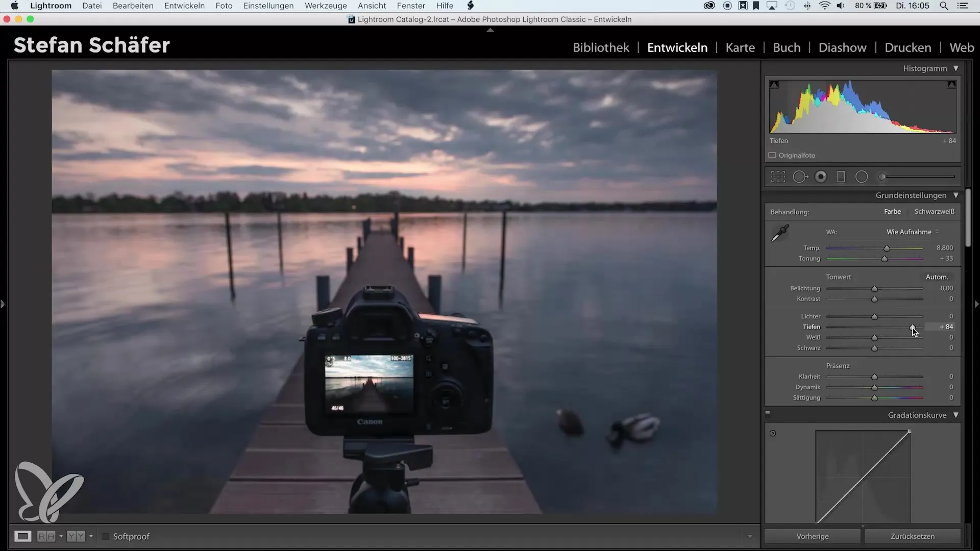Pick the white balance eyedropper tool
The width and height of the screenshot is (980, 551).
(780, 233)
